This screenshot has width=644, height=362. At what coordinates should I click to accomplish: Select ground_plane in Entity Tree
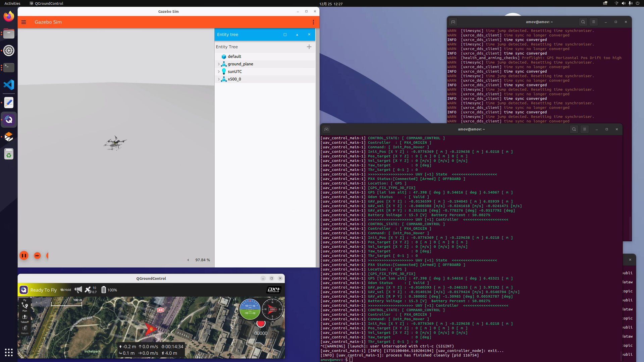point(265,64)
